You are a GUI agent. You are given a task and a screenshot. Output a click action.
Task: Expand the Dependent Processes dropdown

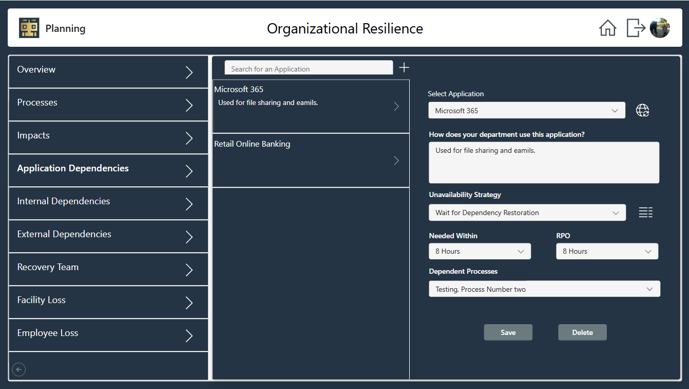544,289
